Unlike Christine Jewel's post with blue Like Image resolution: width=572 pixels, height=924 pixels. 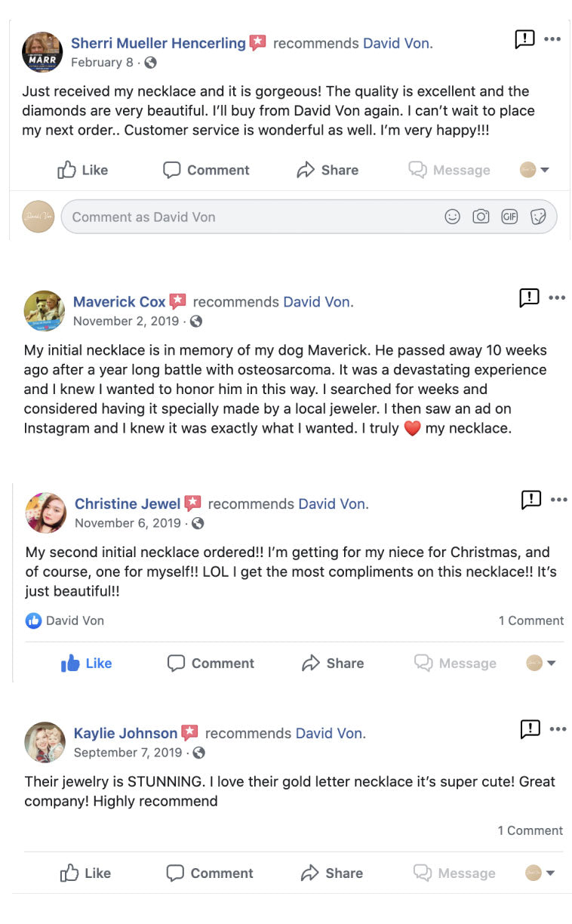tap(87, 664)
